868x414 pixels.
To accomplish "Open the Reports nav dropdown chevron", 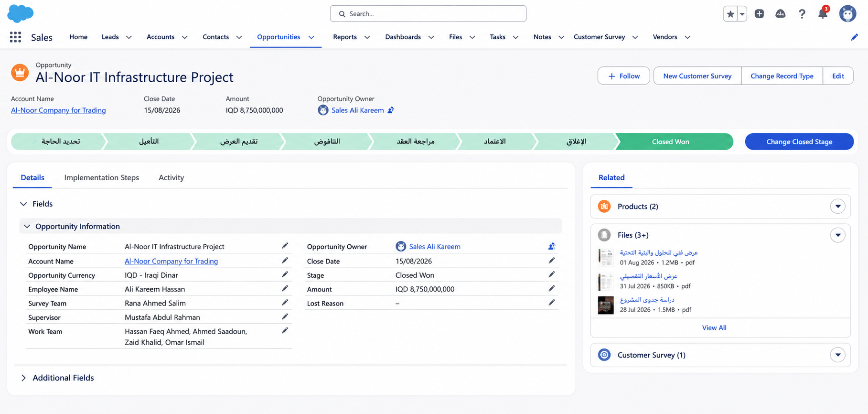I will 367,37.
